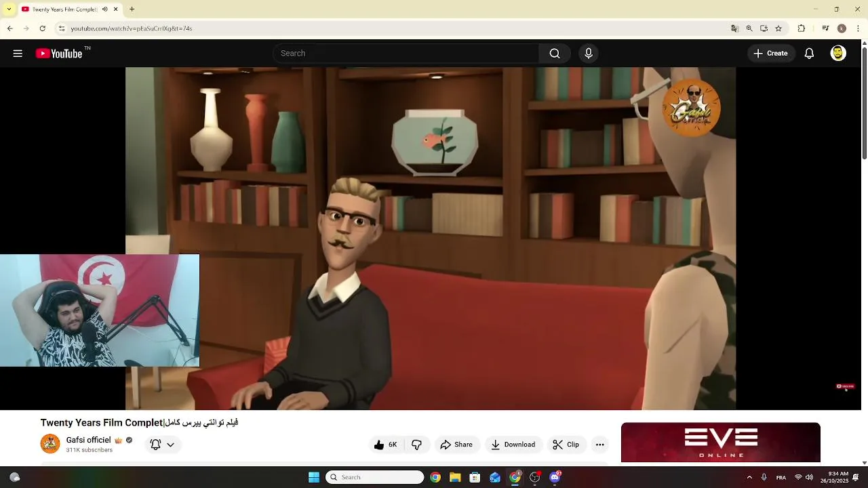
Task: Click the Windows taskbar Search box
Action: (x=375, y=477)
